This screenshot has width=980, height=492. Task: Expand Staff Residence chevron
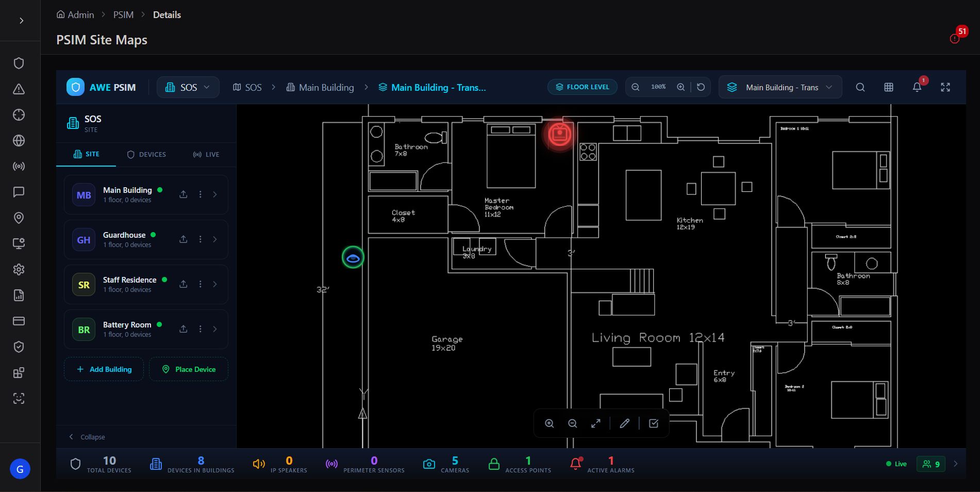click(x=215, y=284)
